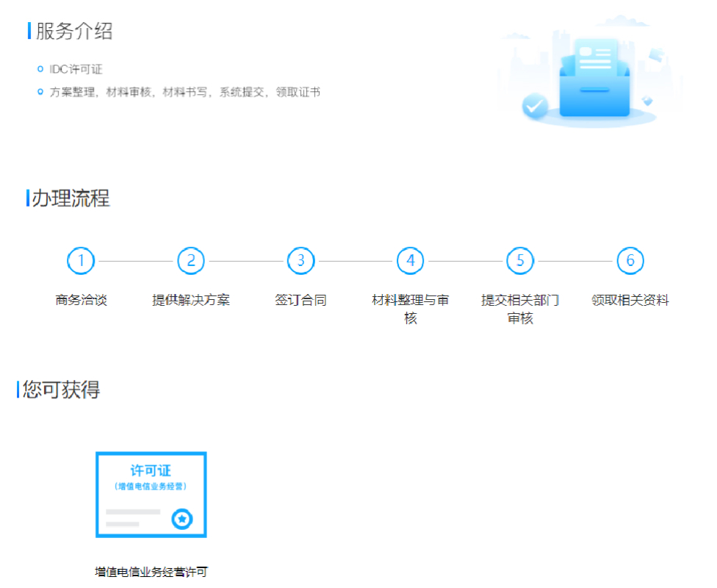Click the 办理流程 section heading
Screen dimensions: 717x588
71,198
